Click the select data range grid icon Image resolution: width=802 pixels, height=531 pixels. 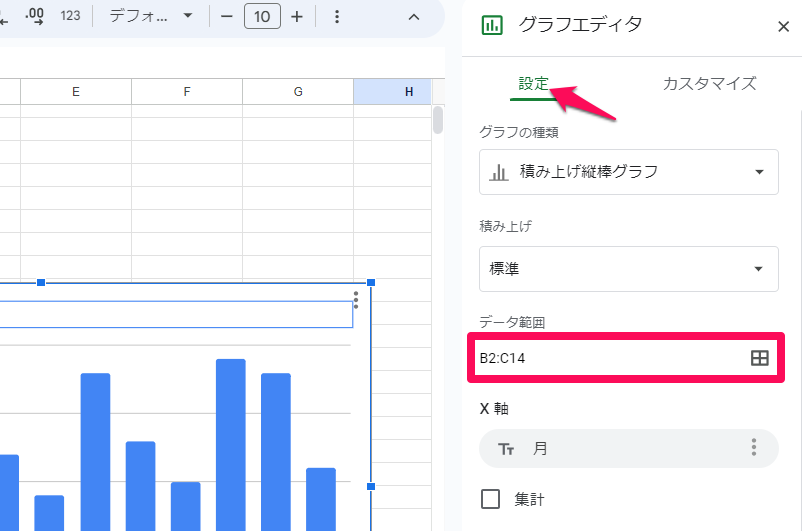click(x=760, y=358)
